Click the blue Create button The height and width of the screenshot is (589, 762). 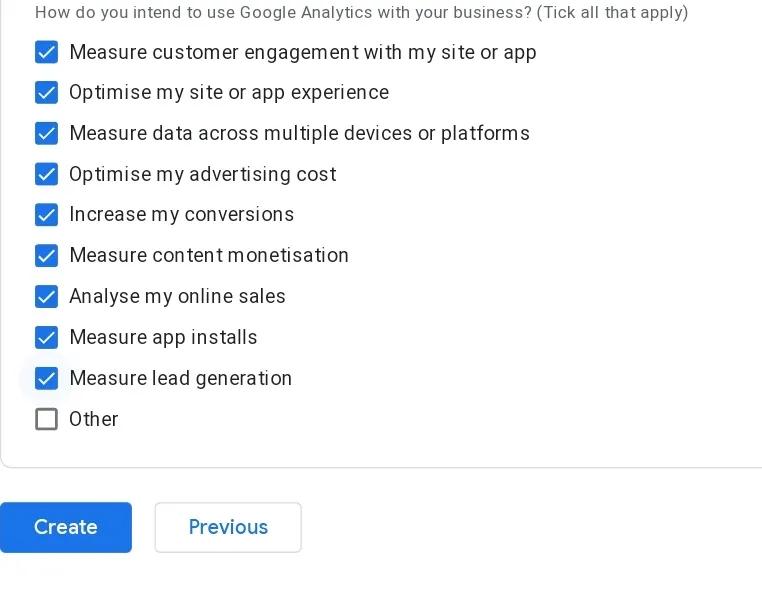[x=66, y=527]
